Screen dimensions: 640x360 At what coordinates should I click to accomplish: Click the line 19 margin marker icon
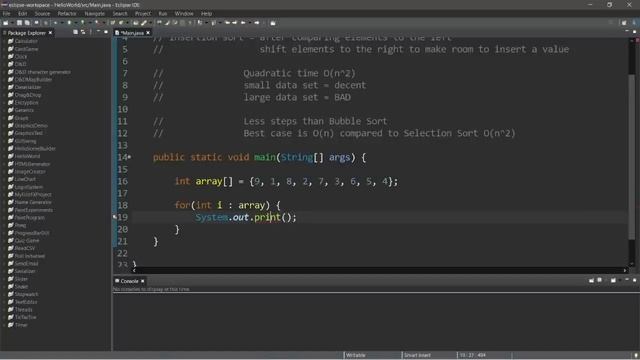[115, 217]
